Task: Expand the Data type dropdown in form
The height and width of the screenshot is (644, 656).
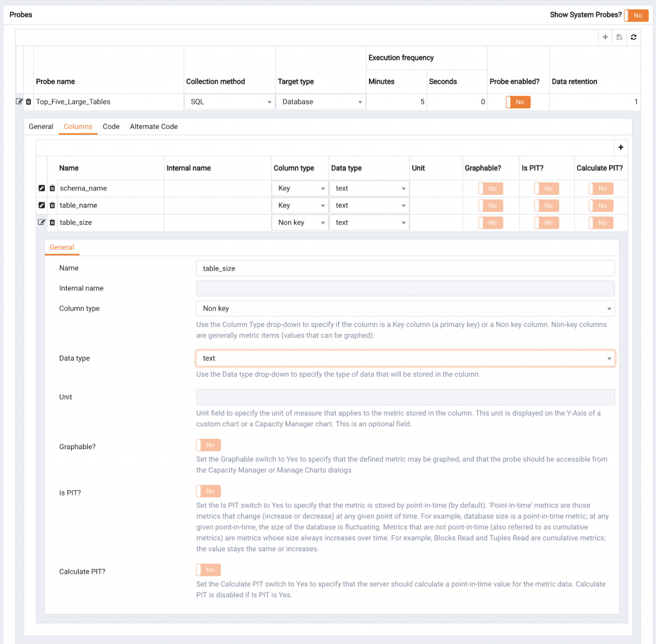Action: click(405, 358)
